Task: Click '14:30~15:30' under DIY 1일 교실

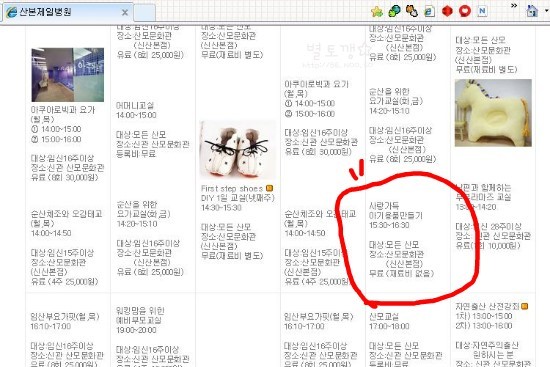Action: [221, 208]
